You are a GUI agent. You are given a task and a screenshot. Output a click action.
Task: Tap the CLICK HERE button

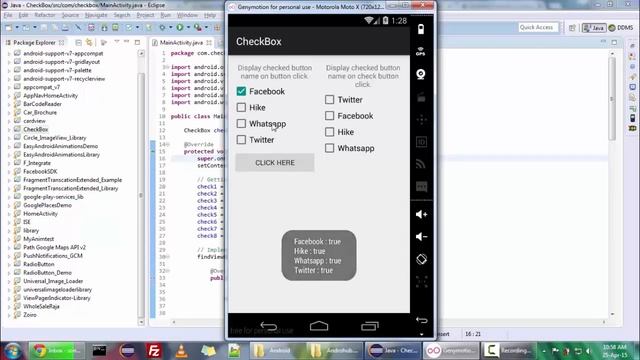click(x=275, y=162)
